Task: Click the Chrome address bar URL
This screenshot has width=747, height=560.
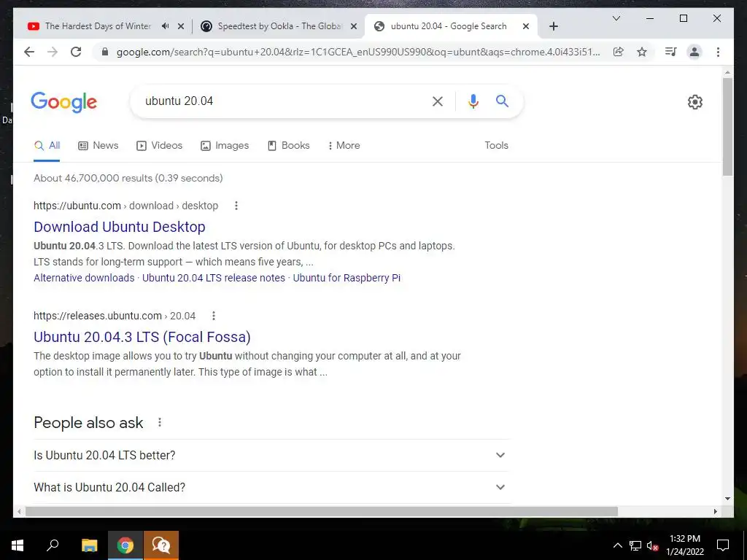Action: tap(357, 52)
